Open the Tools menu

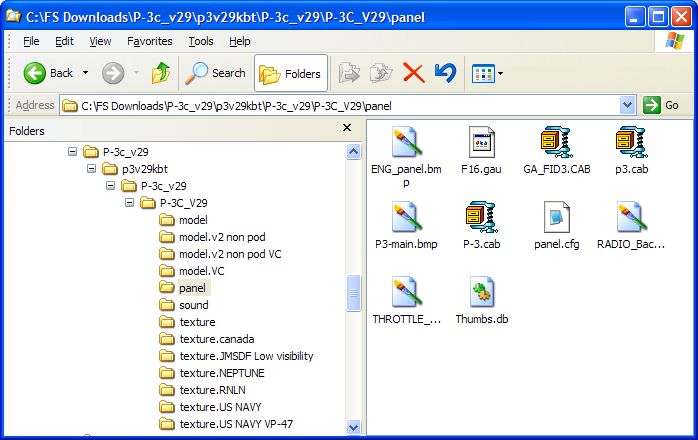coord(201,41)
